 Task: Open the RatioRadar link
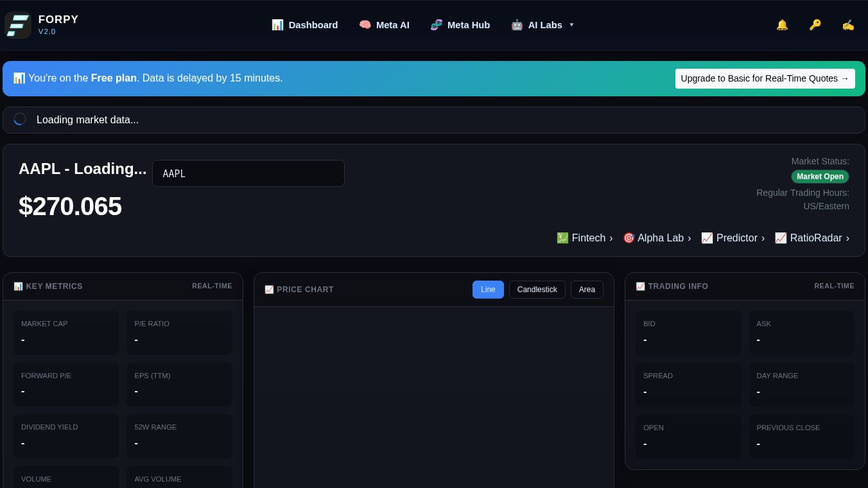(x=812, y=238)
